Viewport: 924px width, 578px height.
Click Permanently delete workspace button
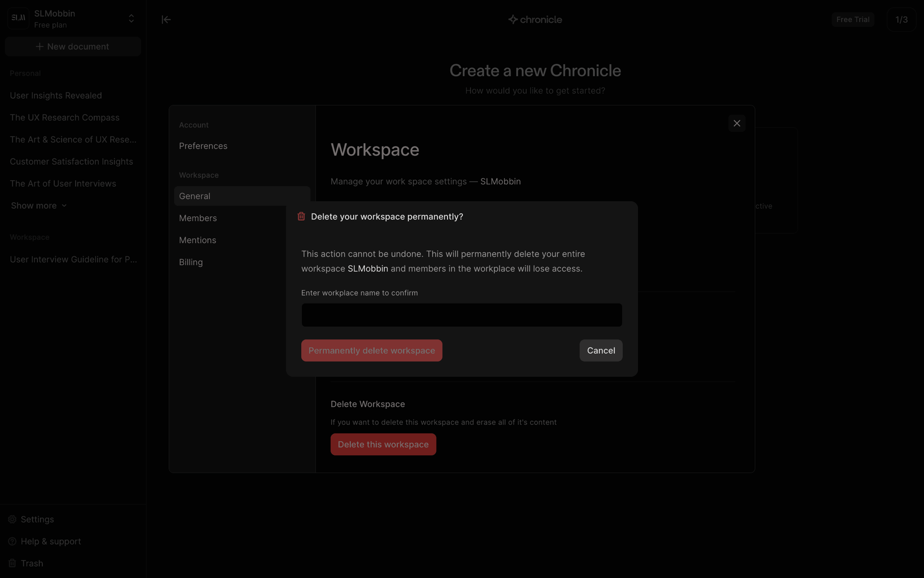pos(372,351)
